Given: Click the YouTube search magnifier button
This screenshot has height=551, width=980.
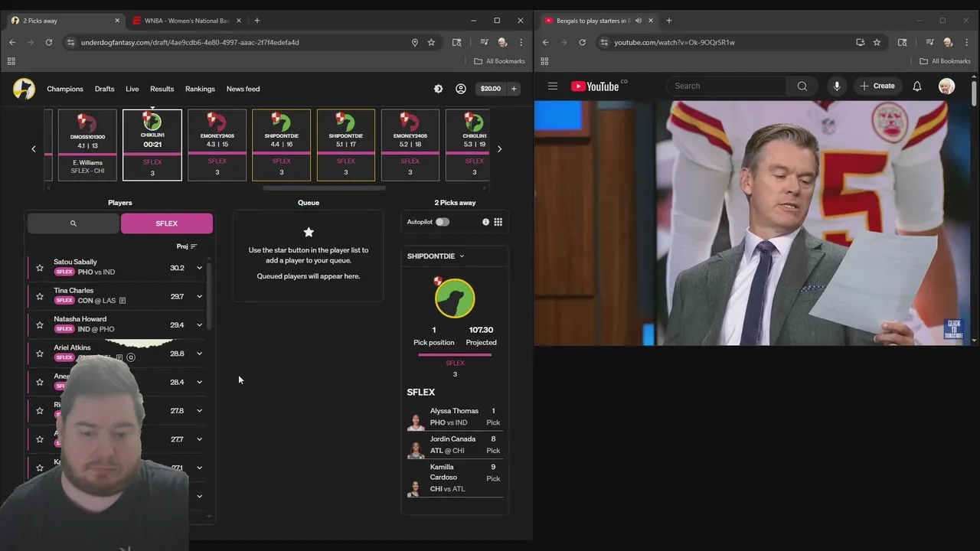Looking at the screenshot, I should [802, 86].
